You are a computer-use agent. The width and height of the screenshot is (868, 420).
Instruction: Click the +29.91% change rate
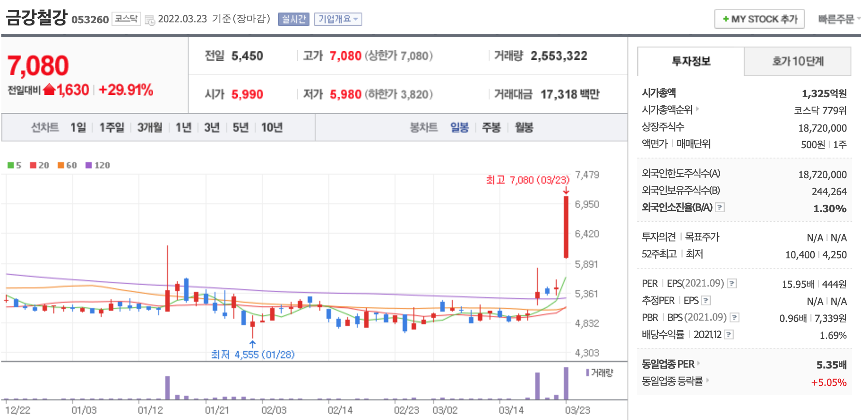click(126, 90)
